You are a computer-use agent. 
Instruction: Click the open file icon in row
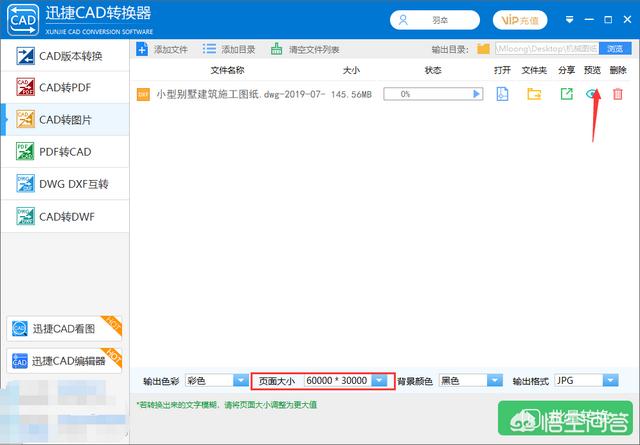pos(504,94)
